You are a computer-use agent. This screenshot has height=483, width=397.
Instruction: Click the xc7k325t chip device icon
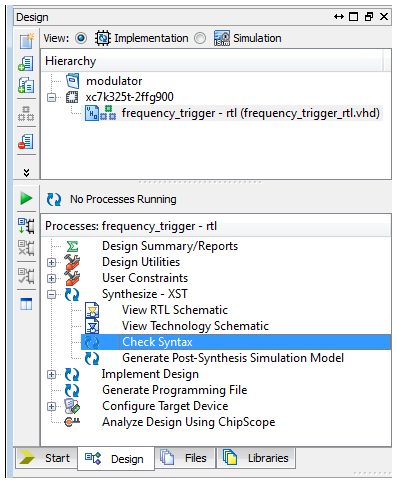72,97
